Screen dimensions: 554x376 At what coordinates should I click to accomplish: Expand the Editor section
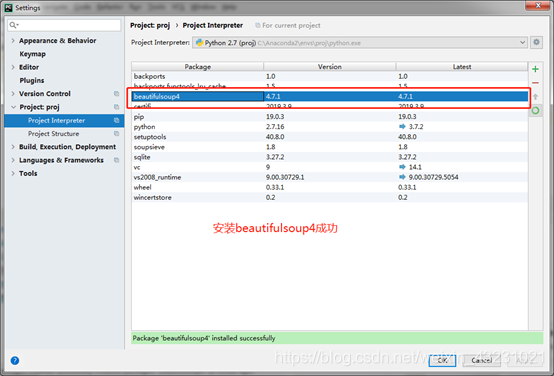[13, 67]
